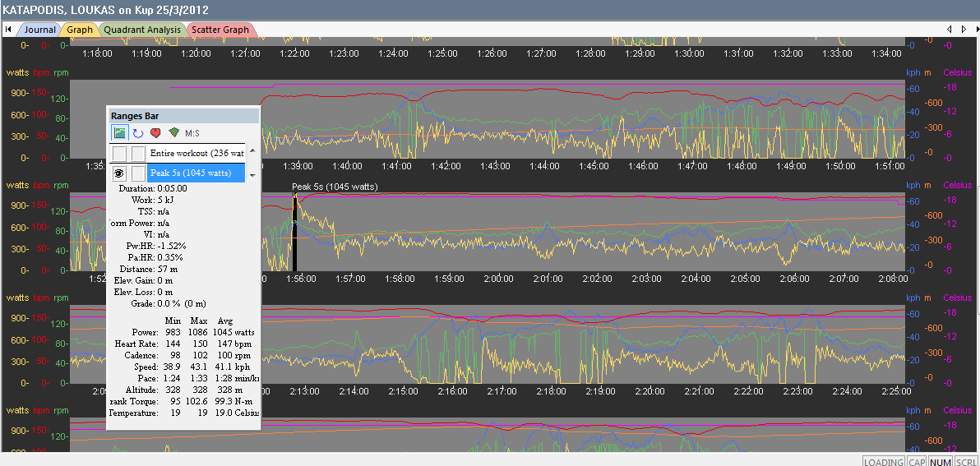Jump to first tab using leftmost arrow
This screenshot has height=466, width=980.
[7, 30]
